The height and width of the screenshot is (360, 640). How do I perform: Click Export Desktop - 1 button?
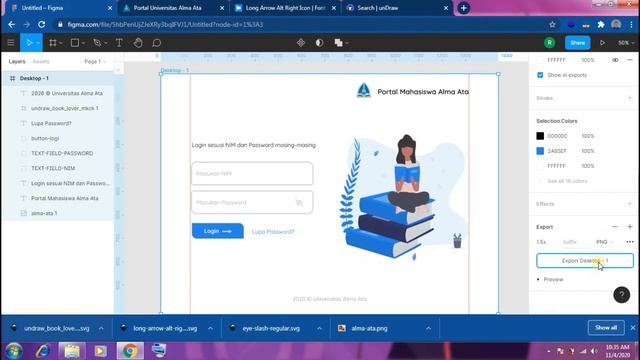tap(584, 261)
